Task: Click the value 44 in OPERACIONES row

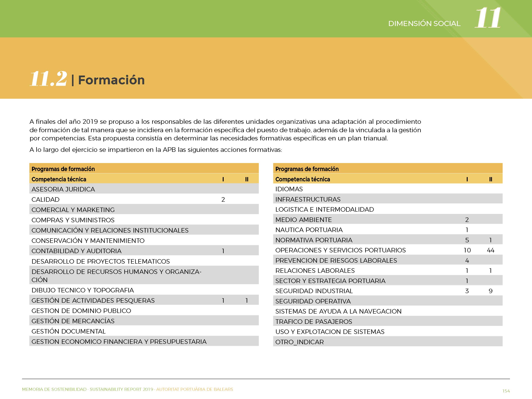Action: click(491, 250)
